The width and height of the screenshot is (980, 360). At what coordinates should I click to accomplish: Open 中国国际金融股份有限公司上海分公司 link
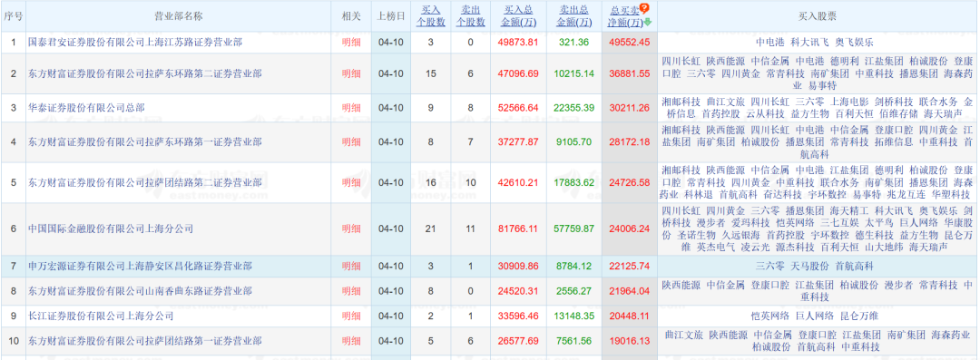pyautogui.click(x=111, y=229)
